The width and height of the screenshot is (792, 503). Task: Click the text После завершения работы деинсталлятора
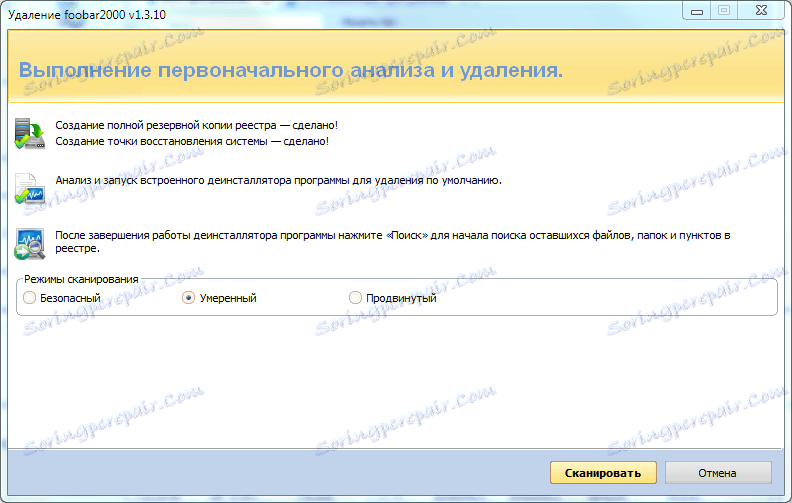pos(166,235)
